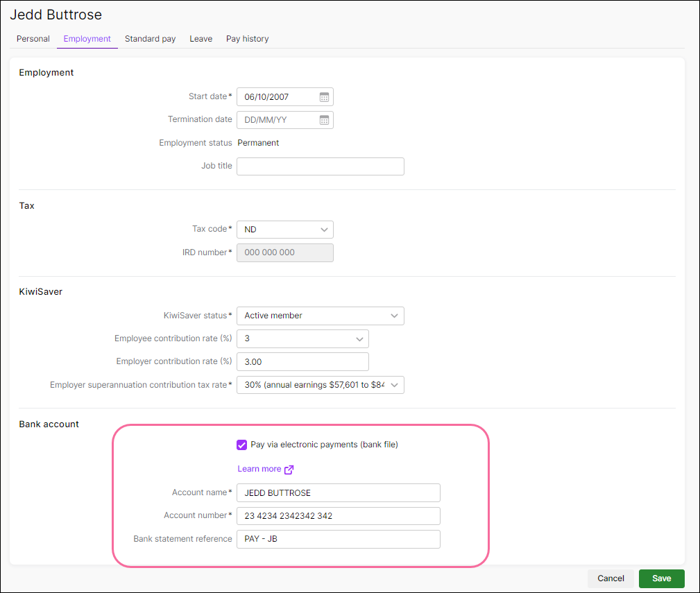Expand the Tax code dropdown
The image size is (700, 593).
click(285, 230)
